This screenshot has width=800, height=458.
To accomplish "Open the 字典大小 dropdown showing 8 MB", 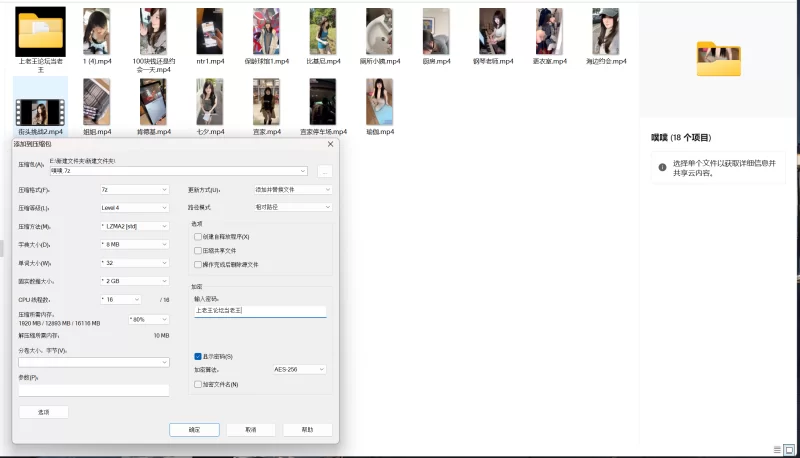I will pyautogui.click(x=135, y=244).
